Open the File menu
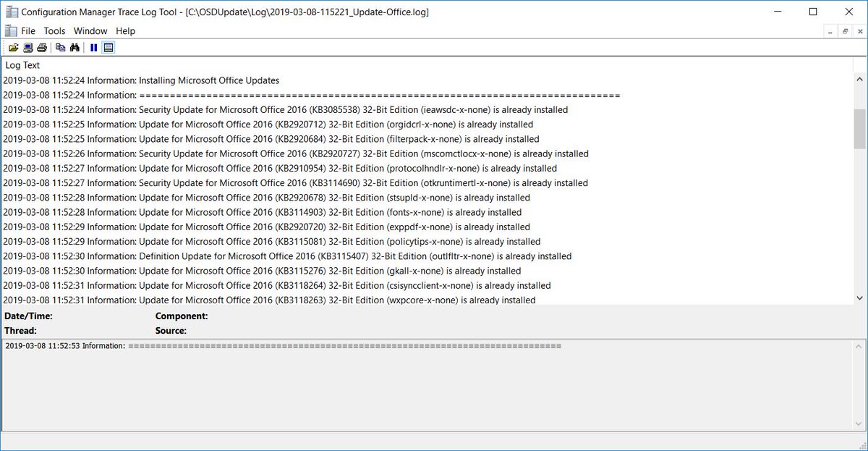The height and width of the screenshot is (451, 868). (28, 31)
